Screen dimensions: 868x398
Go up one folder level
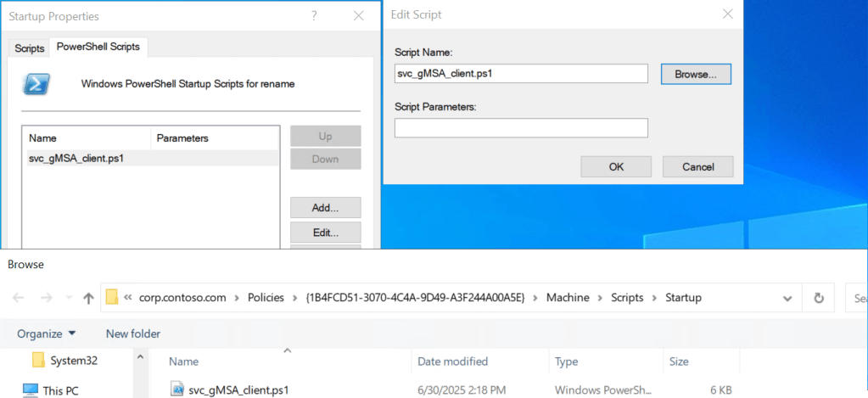point(88,298)
